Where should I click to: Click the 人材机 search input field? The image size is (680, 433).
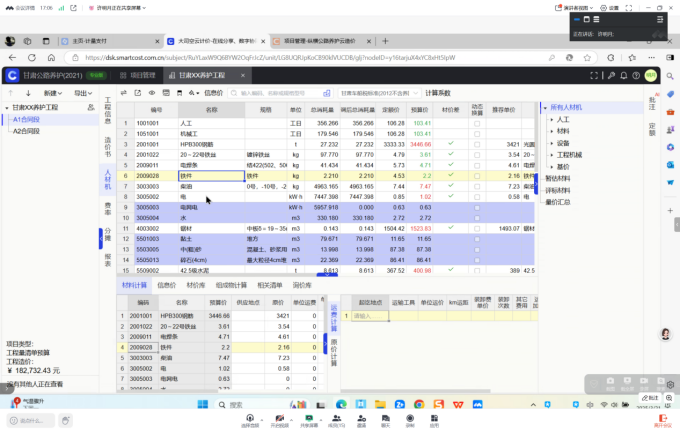[x=264, y=93]
